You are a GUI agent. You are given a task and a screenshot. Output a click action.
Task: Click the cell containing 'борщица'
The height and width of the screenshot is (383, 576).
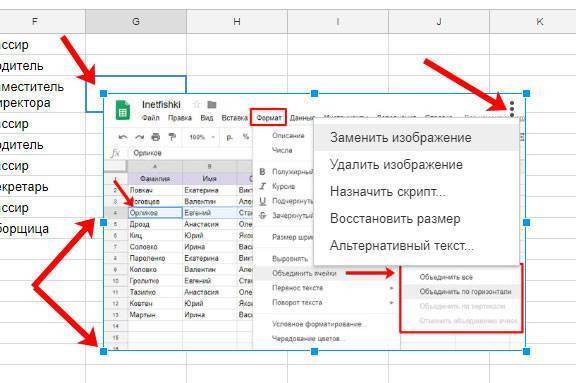coord(43,228)
